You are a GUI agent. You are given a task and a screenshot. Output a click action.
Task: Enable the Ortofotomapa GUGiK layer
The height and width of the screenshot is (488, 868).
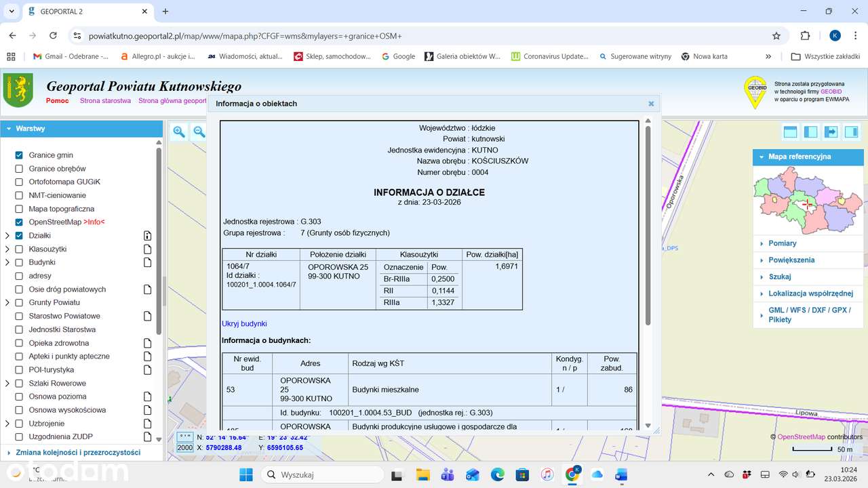[x=19, y=182]
